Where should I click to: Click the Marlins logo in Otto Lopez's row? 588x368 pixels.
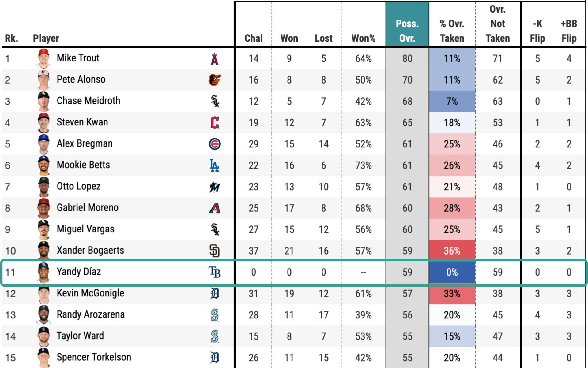tap(215, 187)
